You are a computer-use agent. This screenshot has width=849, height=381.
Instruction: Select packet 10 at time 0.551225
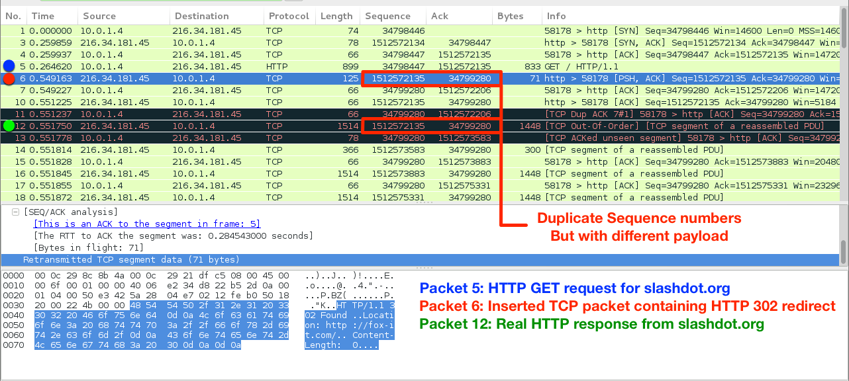(x=421, y=102)
